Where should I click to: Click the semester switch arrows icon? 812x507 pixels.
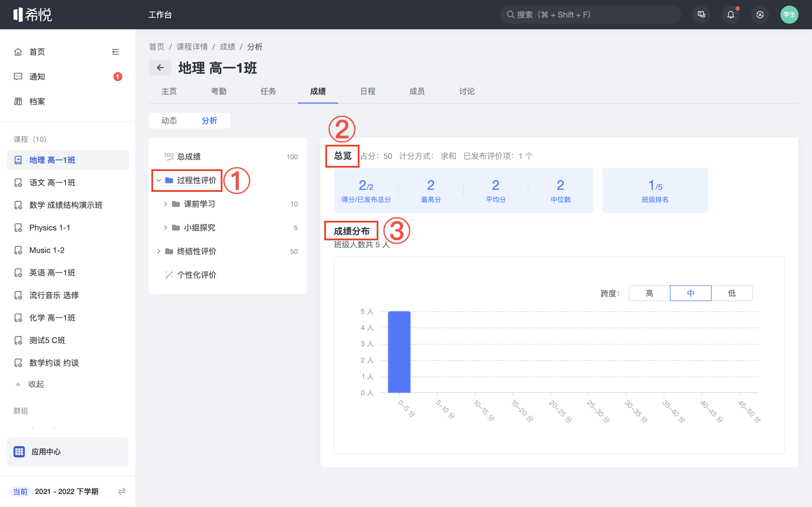[x=122, y=491]
